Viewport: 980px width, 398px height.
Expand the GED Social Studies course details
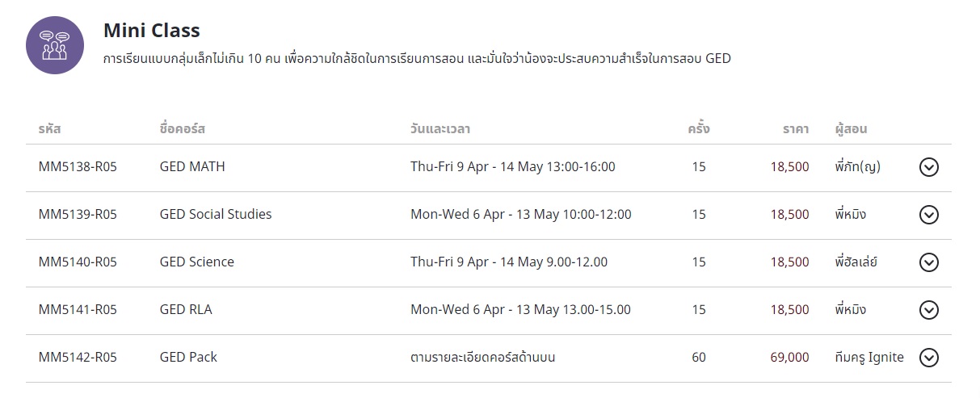click(929, 215)
